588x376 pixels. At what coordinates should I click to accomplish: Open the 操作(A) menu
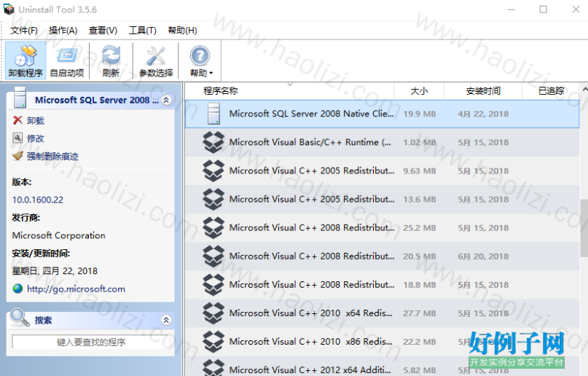63,31
